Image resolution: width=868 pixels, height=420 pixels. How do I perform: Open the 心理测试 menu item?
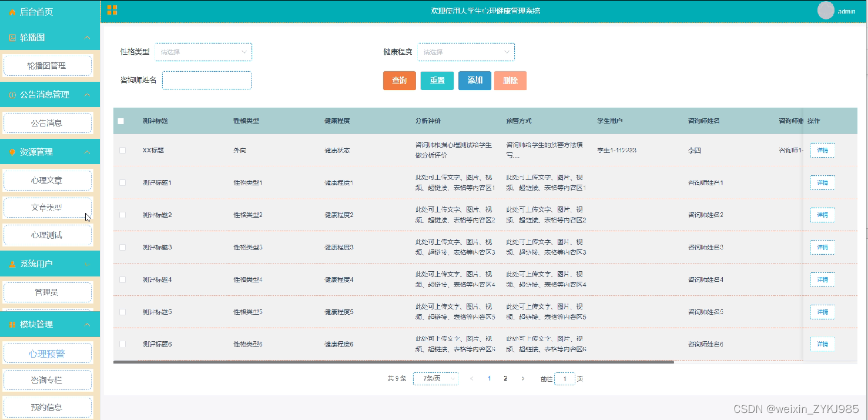pos(48,235)
